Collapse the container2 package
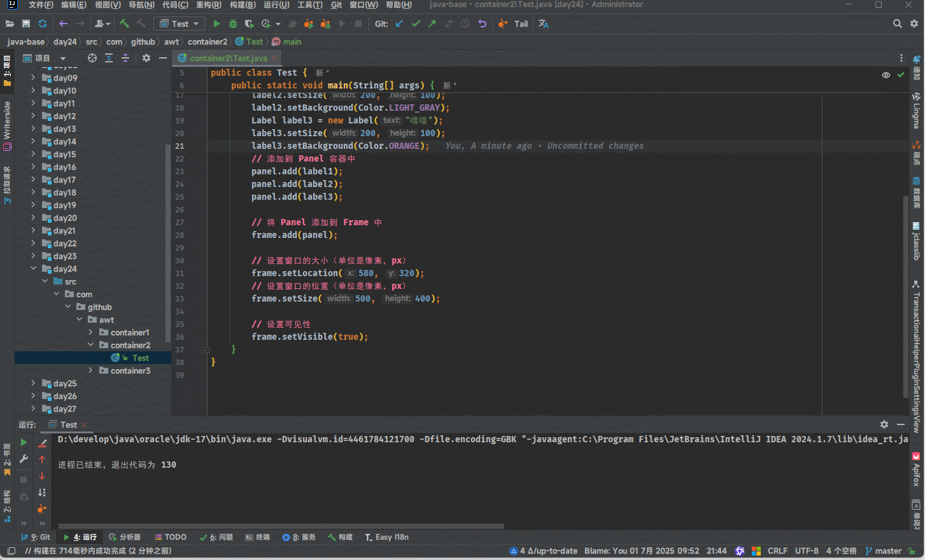This screenshot has width=925, height=560. tap(90, 345)
